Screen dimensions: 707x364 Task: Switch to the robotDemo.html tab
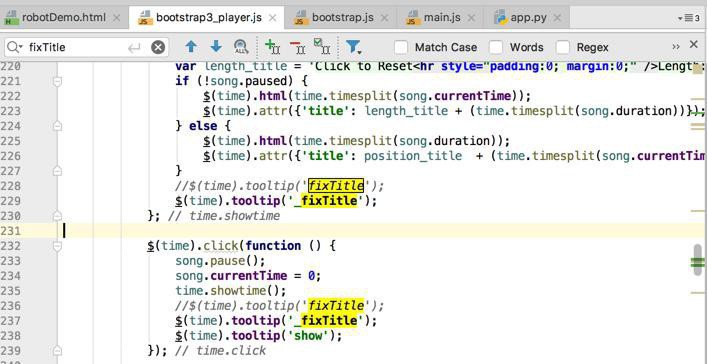pyautogui.click(x=64, y=18)
